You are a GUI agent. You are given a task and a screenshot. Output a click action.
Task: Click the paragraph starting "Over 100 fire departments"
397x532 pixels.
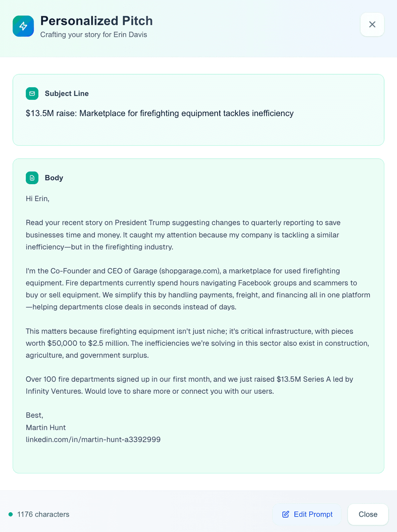click(189, 385)
